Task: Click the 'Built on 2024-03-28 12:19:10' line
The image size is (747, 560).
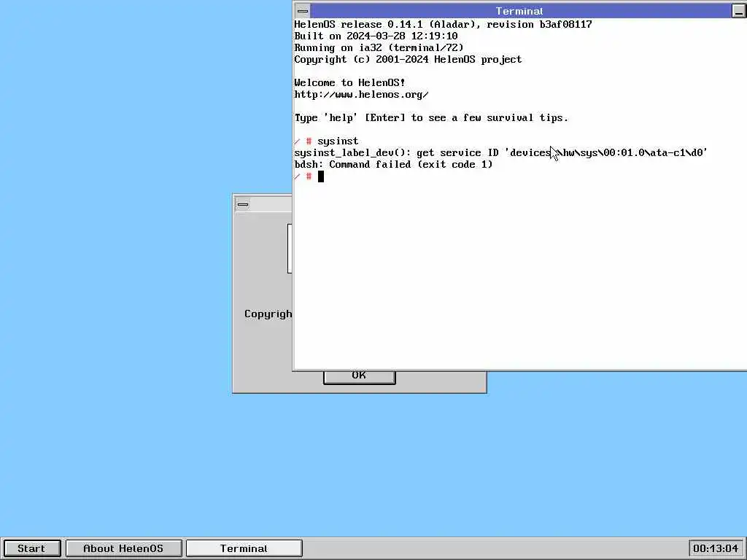Action: point(376,36)
